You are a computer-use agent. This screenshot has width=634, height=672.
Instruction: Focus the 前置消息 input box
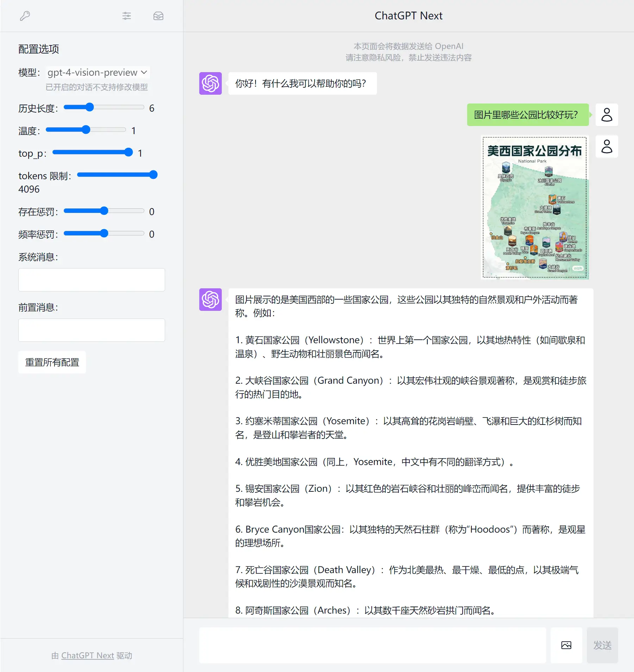point(92,330)
